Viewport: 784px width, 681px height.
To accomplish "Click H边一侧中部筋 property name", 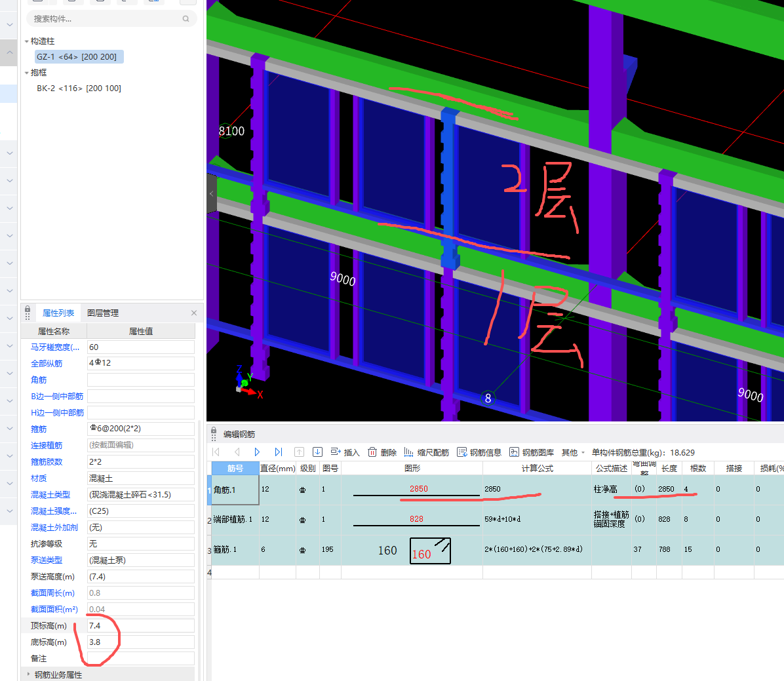I will point(57,412).
